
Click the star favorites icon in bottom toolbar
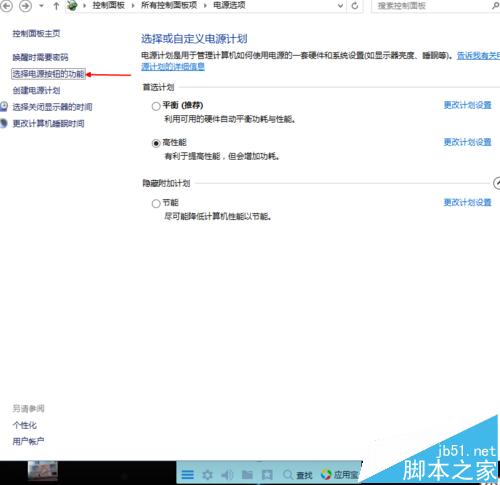click(x=267, y=474)
